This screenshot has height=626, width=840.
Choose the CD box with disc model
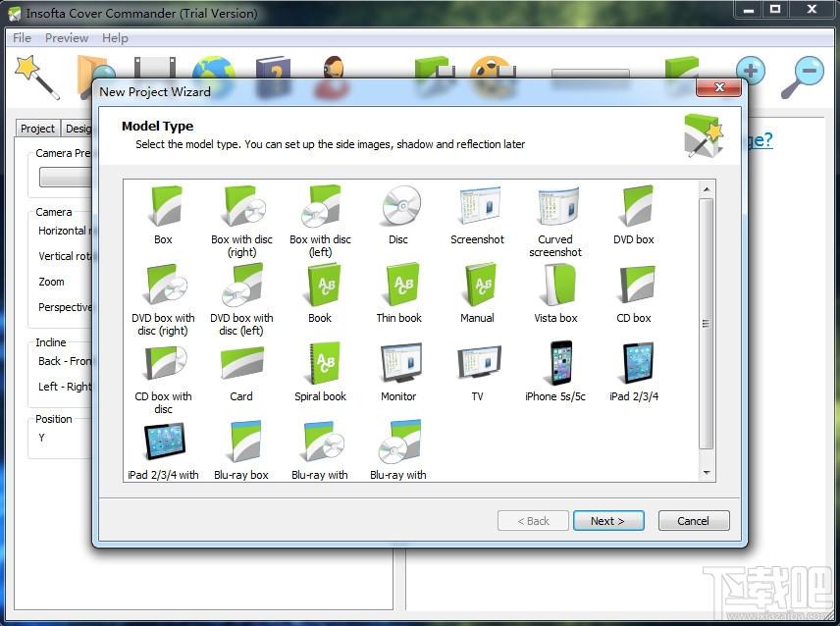click(x=164, y=379)
